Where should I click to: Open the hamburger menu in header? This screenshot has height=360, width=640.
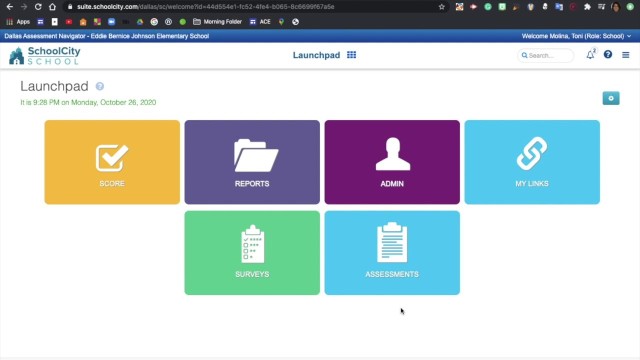pyautogui.click(x=625, y=55)
